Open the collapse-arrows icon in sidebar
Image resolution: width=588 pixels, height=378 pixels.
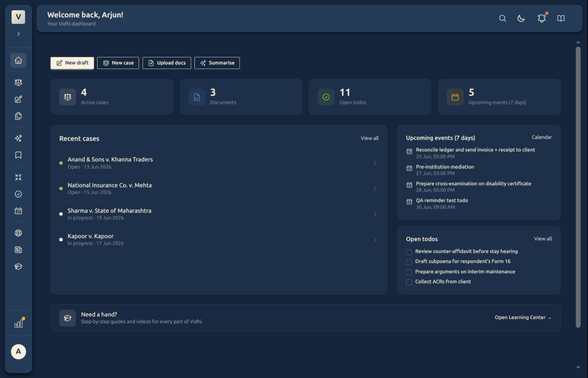(x=18, y=177)
